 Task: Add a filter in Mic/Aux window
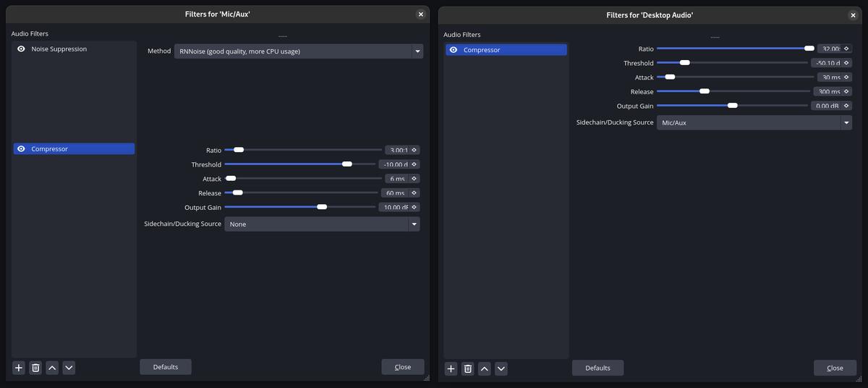click(19, 368)
